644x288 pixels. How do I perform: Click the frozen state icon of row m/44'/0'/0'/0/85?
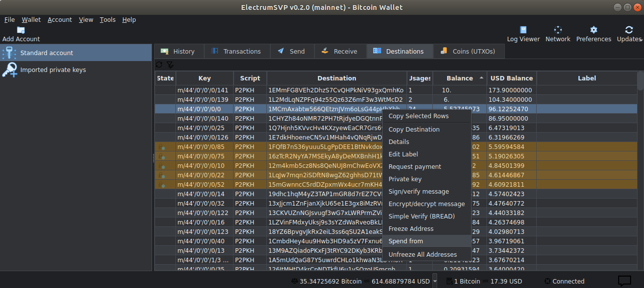coord(161,147)
